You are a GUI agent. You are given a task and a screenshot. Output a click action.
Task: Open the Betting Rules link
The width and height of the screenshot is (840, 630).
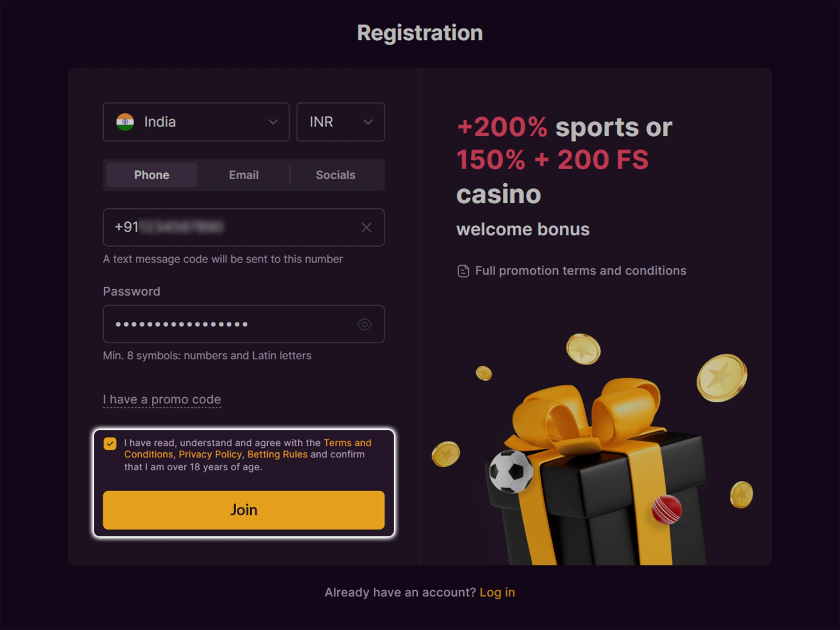click(x=277, y=454)
